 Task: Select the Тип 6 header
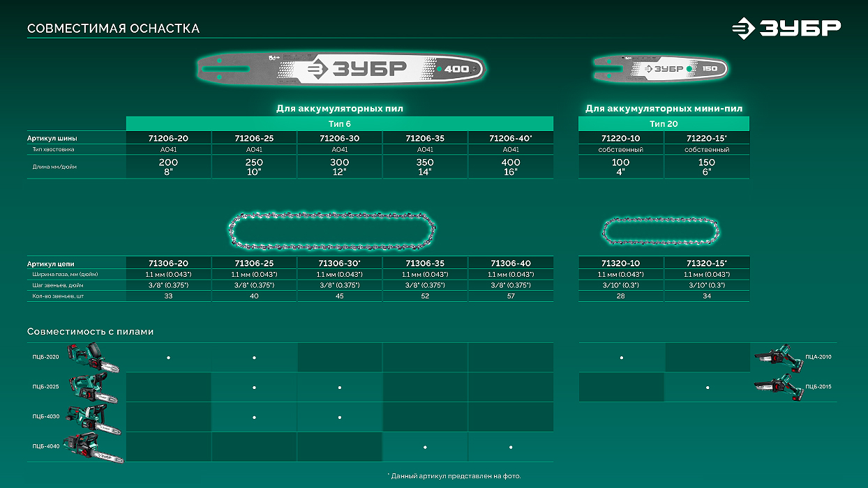click(x=339, y=123)
